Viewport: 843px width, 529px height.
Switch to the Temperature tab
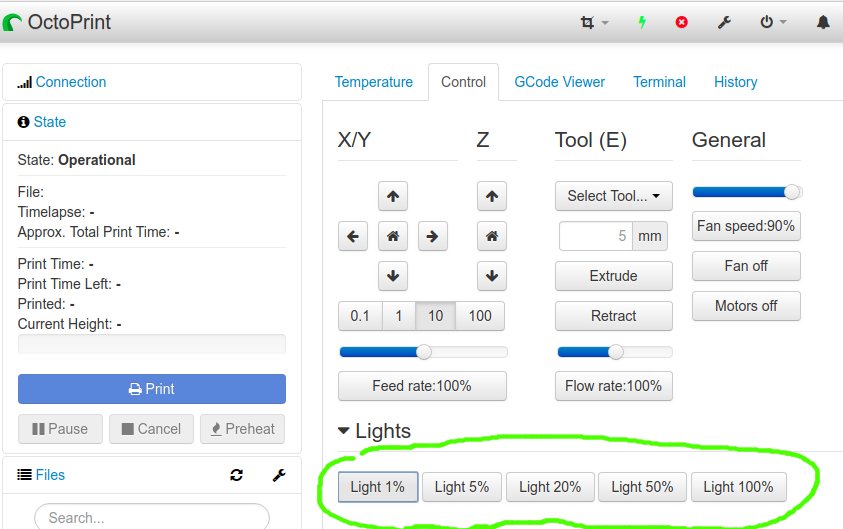click(x=374, y=82)
